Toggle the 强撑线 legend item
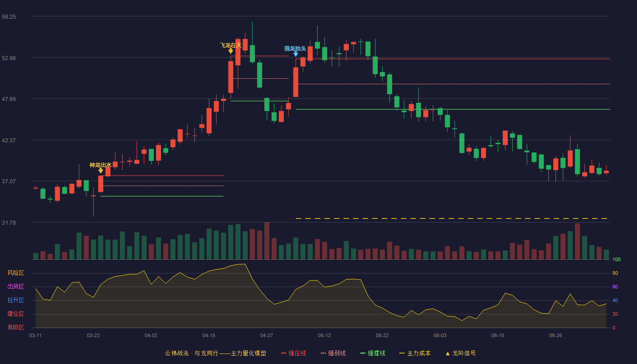This screenshot has height=364, width=637. [x=373, y=353]
